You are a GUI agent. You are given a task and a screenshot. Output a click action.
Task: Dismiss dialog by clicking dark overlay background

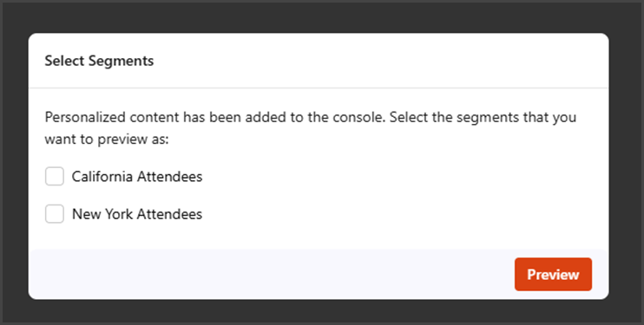coord(14,164)
